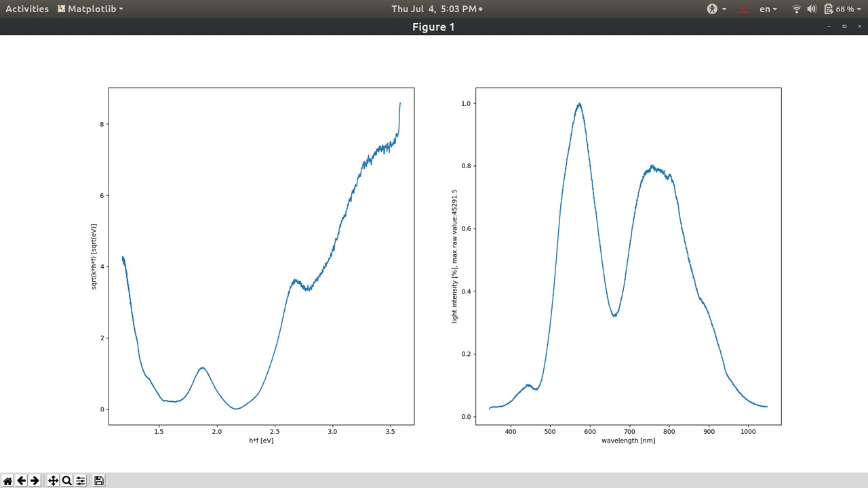Click the x tick label 400 on right plot
The image size is (868, 488).
511,431
